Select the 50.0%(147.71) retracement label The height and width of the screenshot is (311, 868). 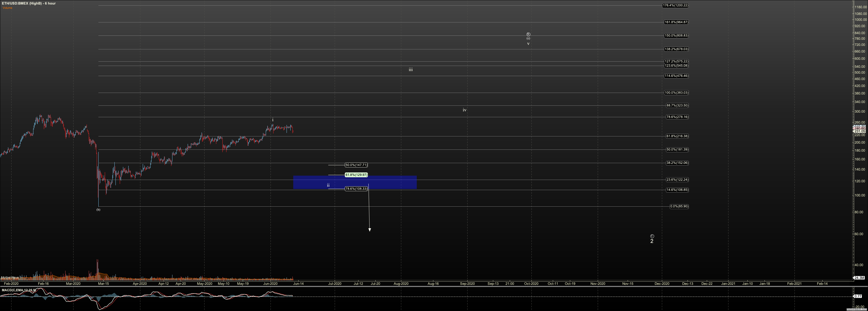pyautogui.click(x=356, y=165)
